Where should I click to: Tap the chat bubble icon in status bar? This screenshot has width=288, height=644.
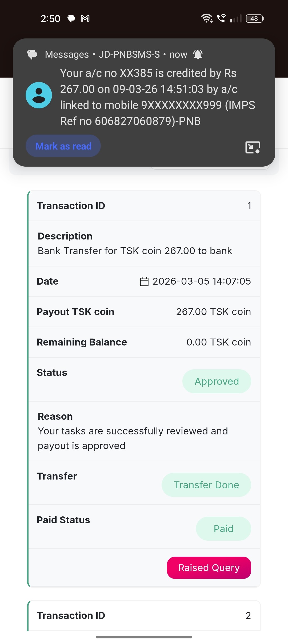coord(71,18)
